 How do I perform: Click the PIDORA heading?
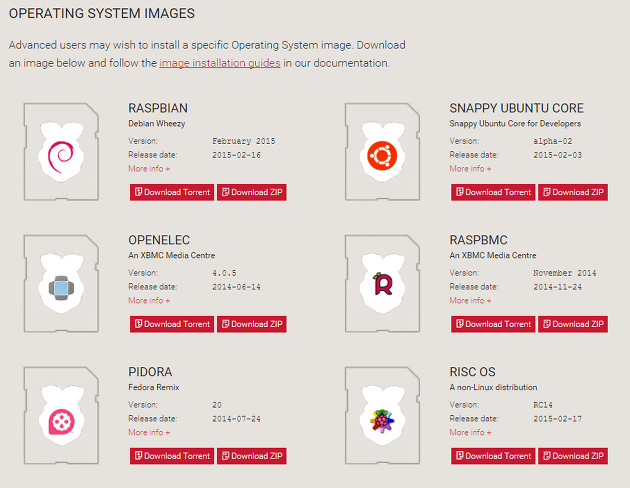tap(150, 372)
